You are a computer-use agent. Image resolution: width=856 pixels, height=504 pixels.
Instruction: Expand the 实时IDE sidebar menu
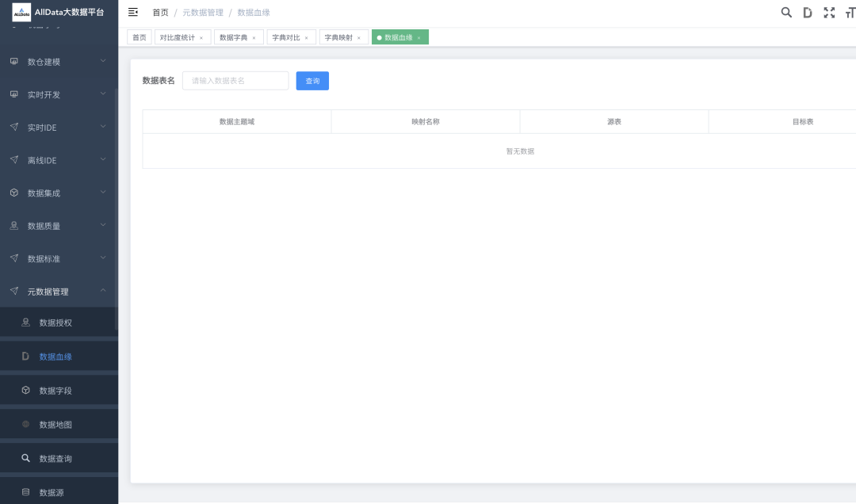click(59, 128)
